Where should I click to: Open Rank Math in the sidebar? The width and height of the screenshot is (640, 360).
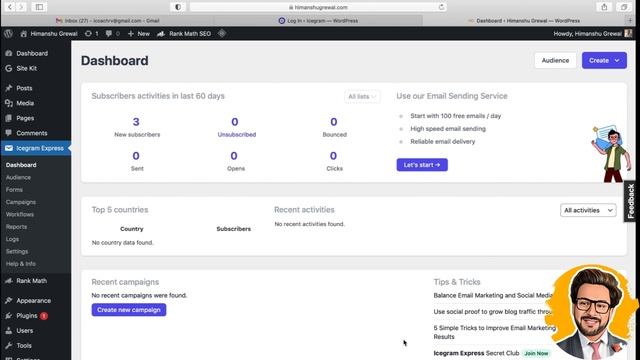coord(31,281)
